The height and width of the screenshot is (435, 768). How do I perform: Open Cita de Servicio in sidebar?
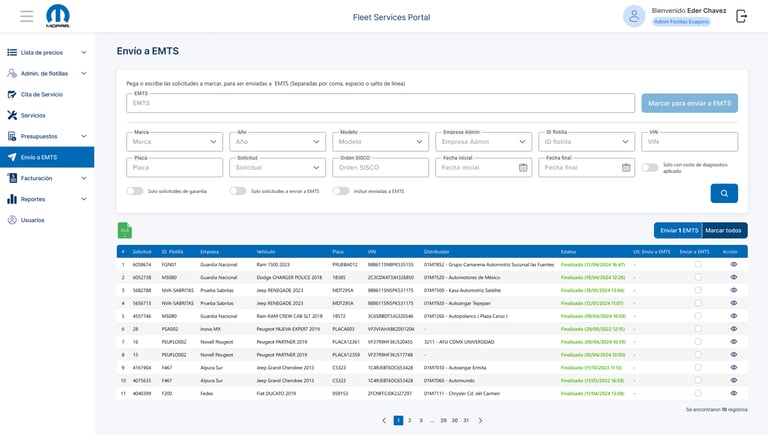click(x=41, y=94)
